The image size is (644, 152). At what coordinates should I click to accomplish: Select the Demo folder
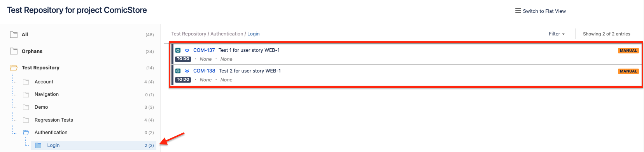tap(41, 107)
